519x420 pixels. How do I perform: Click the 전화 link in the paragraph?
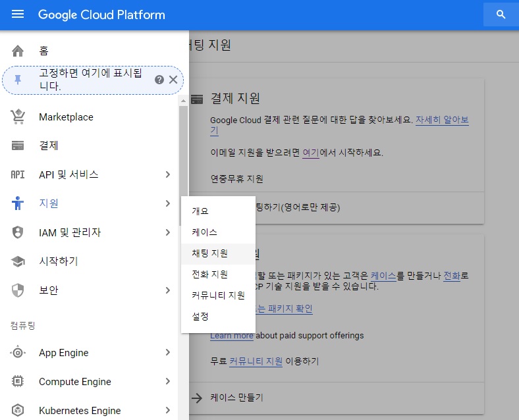(x=452, y=275)
